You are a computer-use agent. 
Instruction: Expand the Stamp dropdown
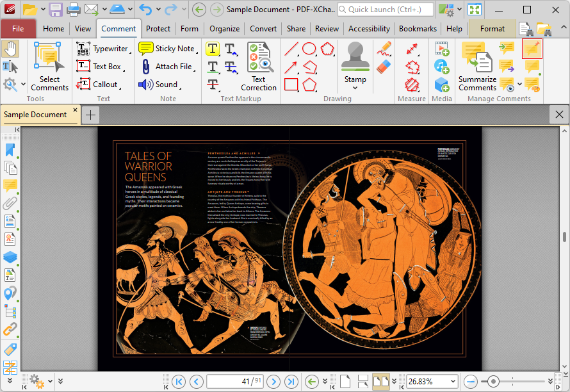[355, 88]
